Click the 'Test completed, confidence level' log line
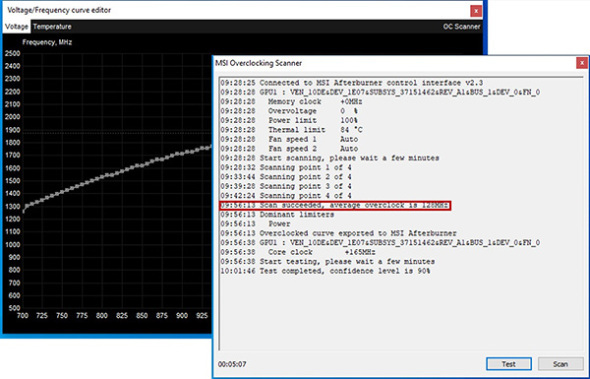The height and width of the screenshot is (379, 590). [x=325, y=271]
